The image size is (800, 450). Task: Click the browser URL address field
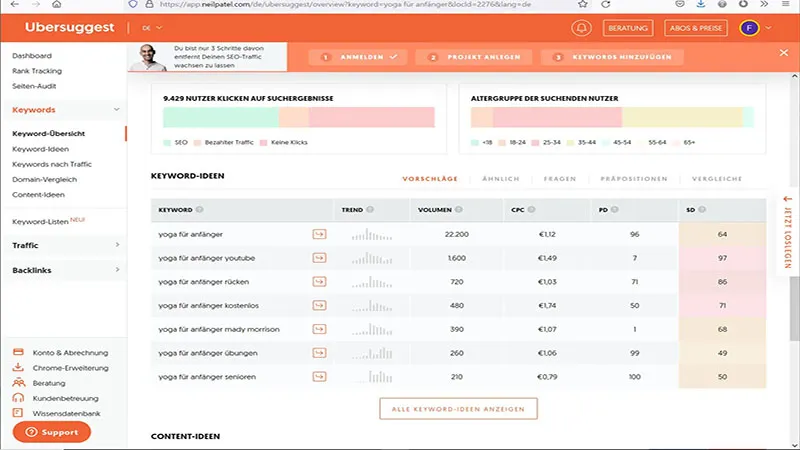pyautogui.click(x=345, y=4)
